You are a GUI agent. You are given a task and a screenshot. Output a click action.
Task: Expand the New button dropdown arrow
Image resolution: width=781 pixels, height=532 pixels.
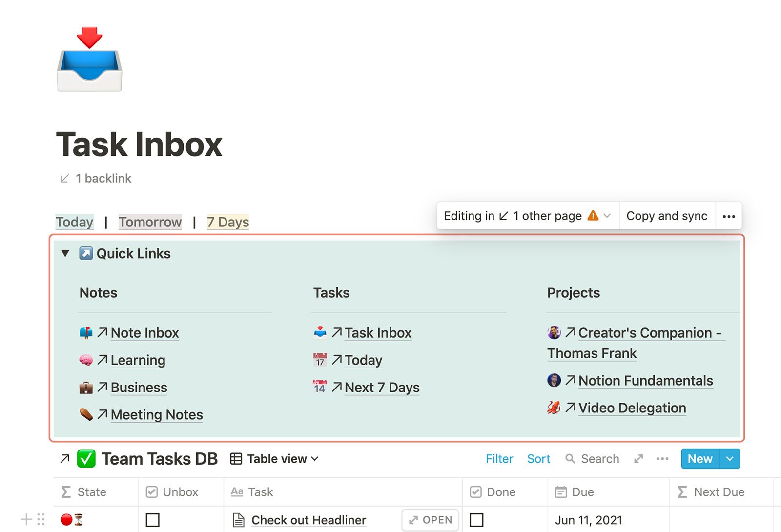(x=730, y=459)
